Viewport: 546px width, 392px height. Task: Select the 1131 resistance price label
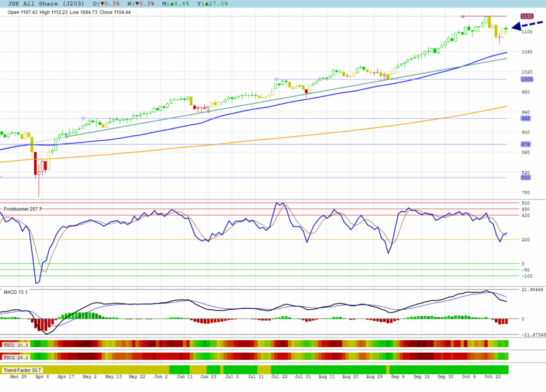pyautogui.click(x=526, y=16)
